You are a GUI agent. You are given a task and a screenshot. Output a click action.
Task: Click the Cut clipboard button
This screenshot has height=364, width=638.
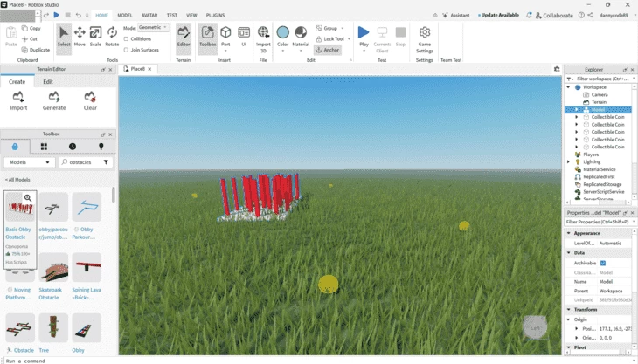pyautogui.click(x=30, y=39)
